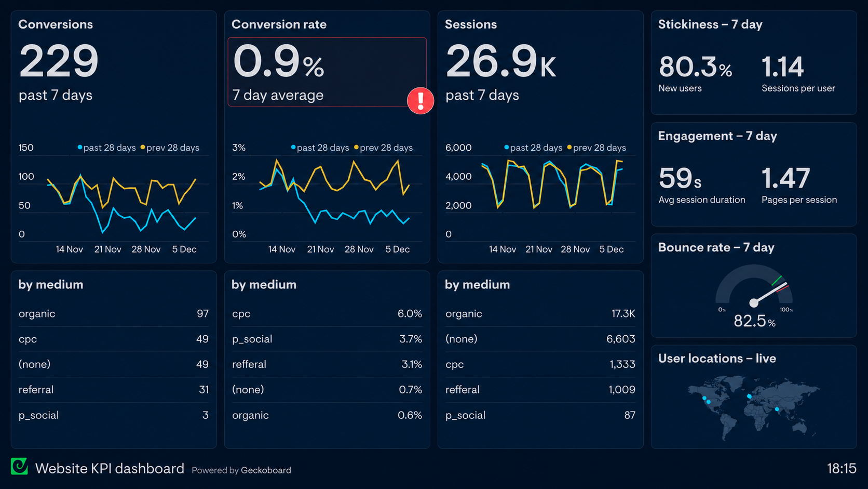The width and height of the screenshot is (868, 489).
Task: Click the Stickiness – 7 day heading
Action: tap(710, 24)
